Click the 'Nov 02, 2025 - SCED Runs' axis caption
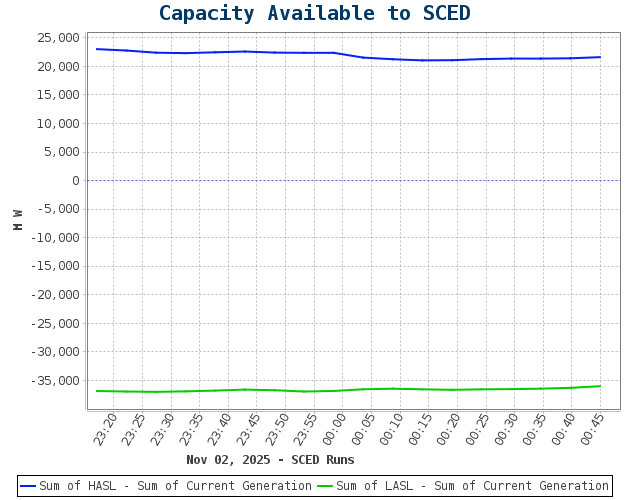Screen dimensions: 630x500 (x=270, y=460)
